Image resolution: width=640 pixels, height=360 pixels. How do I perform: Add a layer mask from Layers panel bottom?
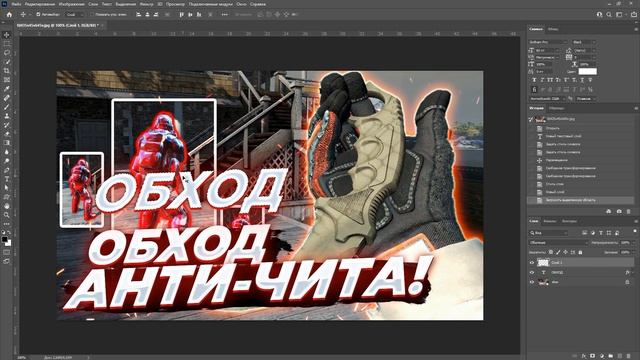coord(593,356)
